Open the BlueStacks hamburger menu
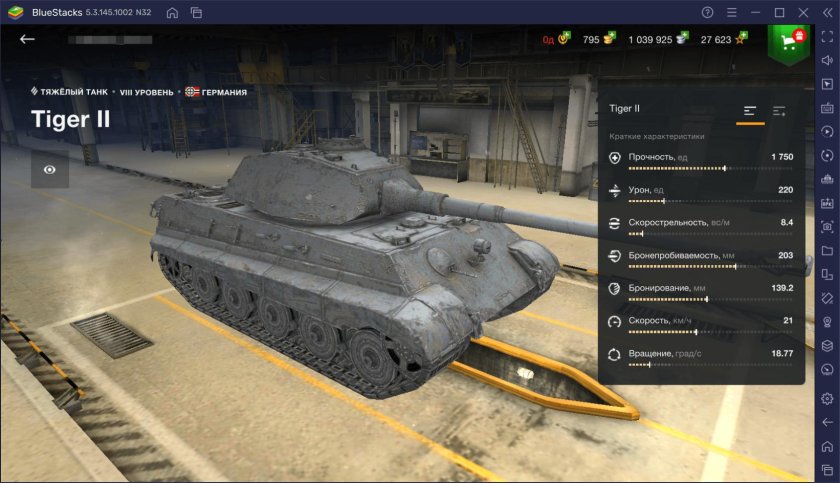 click(x=732, y=12)
